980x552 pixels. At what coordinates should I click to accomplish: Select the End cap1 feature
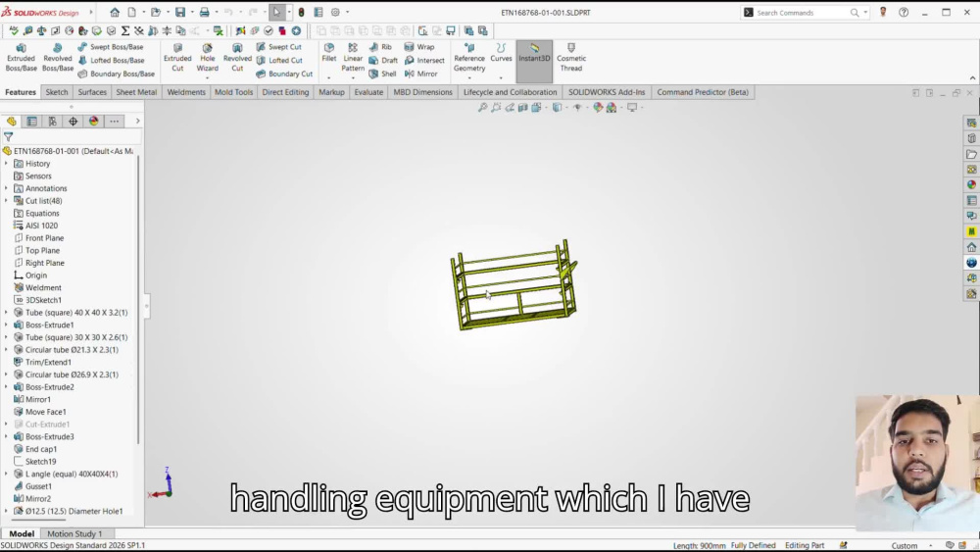pyautogui.click(x=35, y=449)
